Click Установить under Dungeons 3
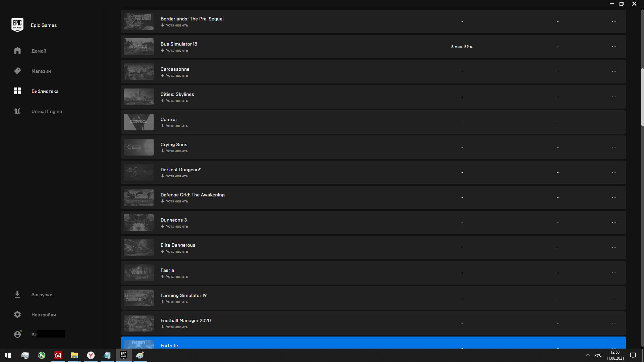The image size is (644, 362). click(x=174, y=226)
